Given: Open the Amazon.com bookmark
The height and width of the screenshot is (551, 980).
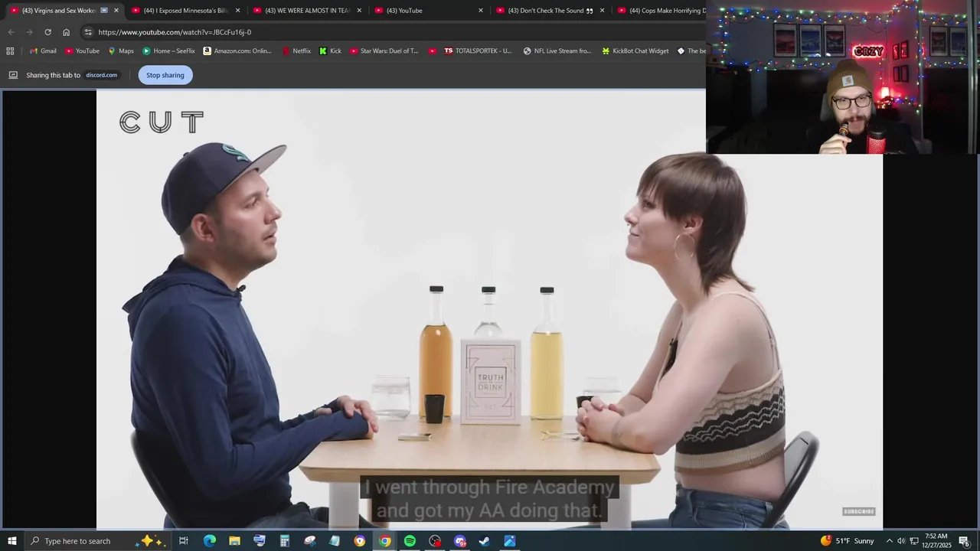Looking at the screenshot, I should [237, 51].
